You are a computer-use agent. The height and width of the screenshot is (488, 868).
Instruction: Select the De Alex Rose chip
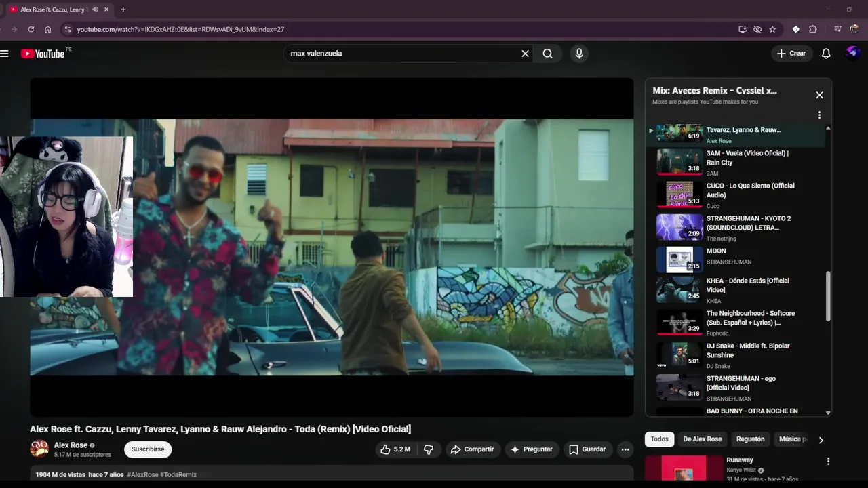(x=703, y=439)
